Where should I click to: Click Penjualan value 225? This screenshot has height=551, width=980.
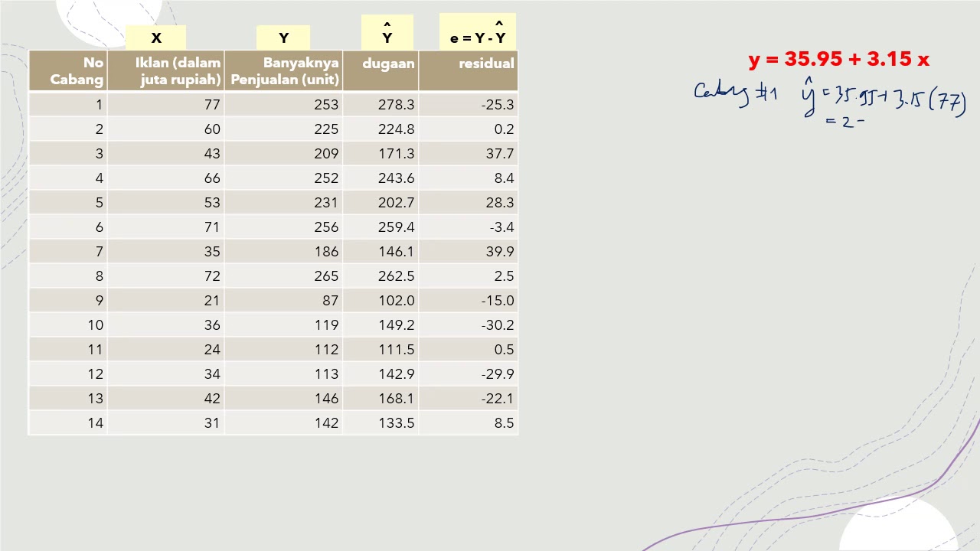click(326, 129)
